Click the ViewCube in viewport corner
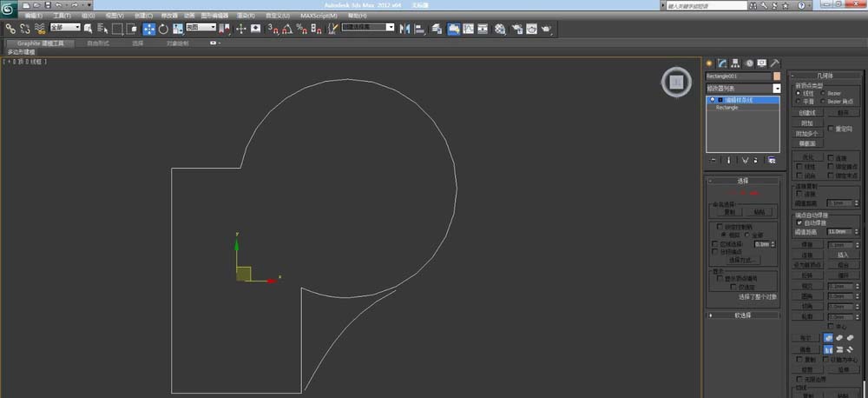This screenshot has height=398, width=868. click(675, 83)
